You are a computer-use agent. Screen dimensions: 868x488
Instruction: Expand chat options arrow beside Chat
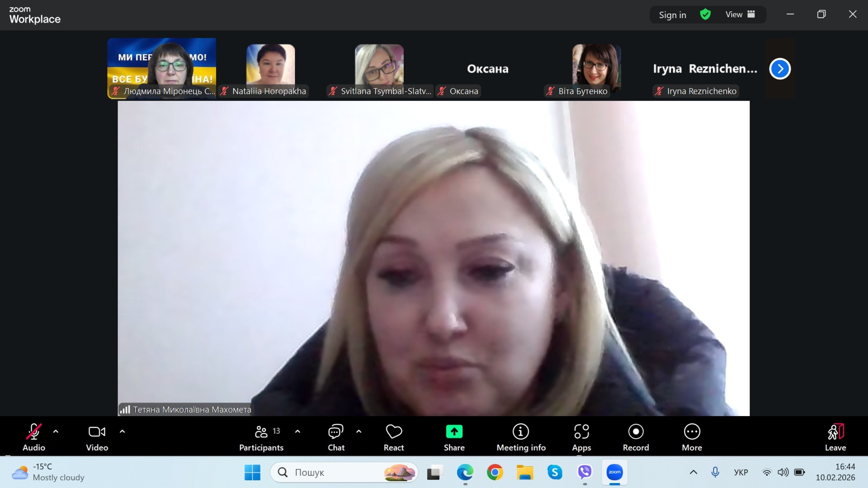point(359,432)
